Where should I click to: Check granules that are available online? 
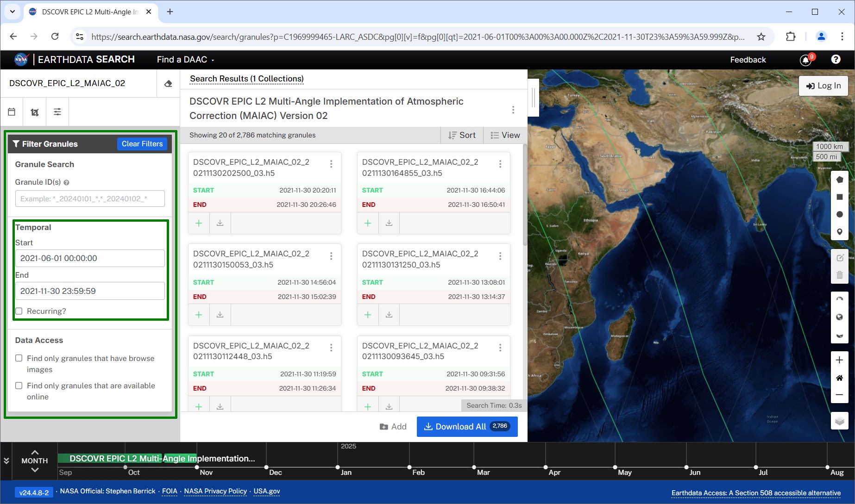coord(19,386)
